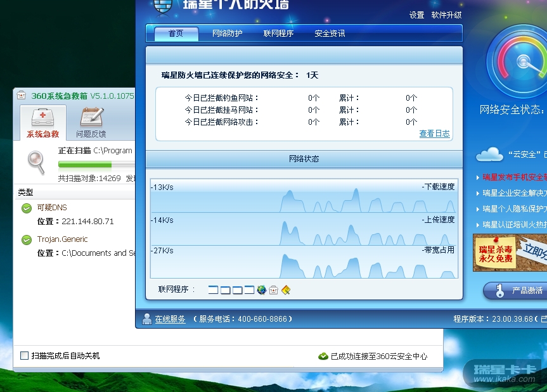Switch to the 安全资讯 tab
This screenshot has width=547, height=392.
tap(330, 34)
